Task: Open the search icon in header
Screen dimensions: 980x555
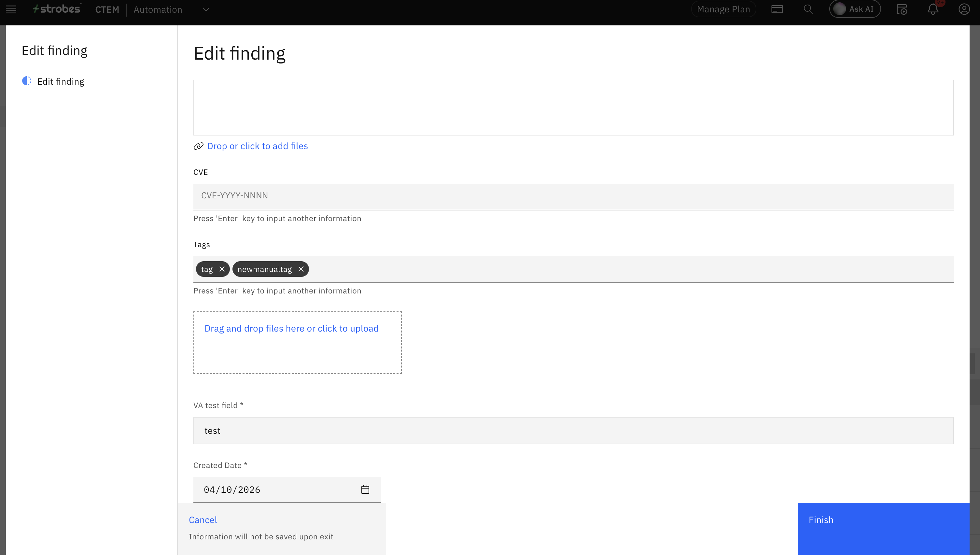Action: [x=808, y=9]
